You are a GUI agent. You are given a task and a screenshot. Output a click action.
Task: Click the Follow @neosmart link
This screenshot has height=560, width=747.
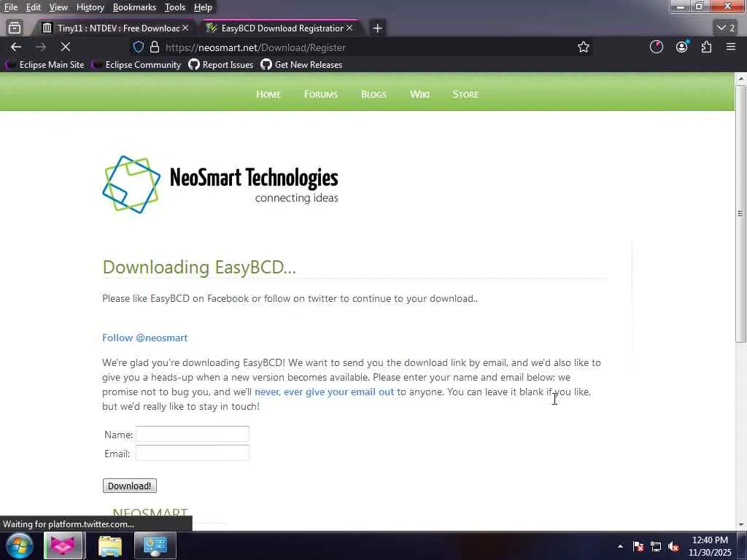pyautogui.click(x=145, y=338)
